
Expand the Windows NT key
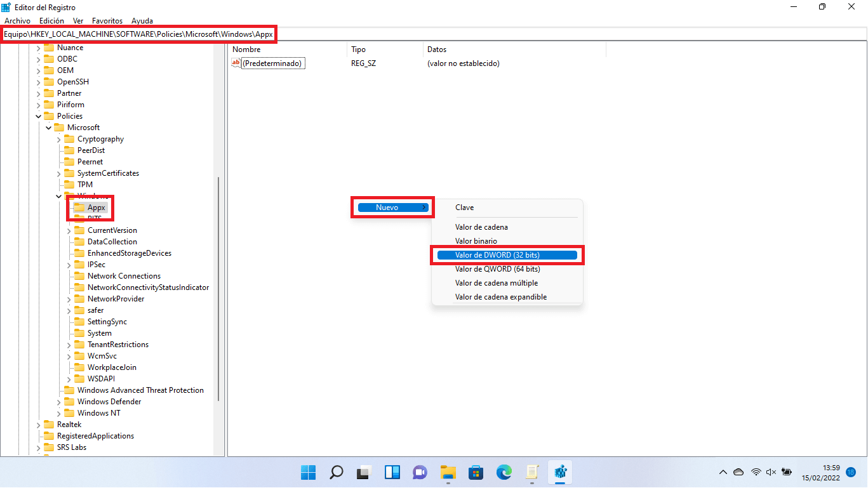[x=58, y=413]
